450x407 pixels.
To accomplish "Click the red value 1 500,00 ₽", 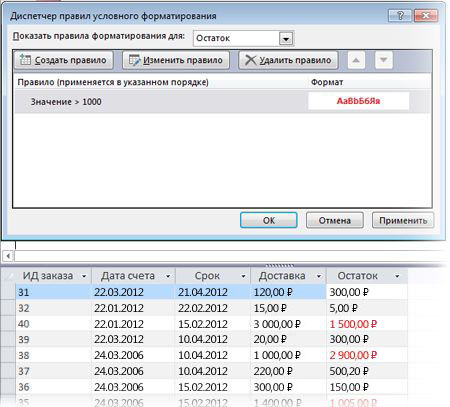I will 353,324.
